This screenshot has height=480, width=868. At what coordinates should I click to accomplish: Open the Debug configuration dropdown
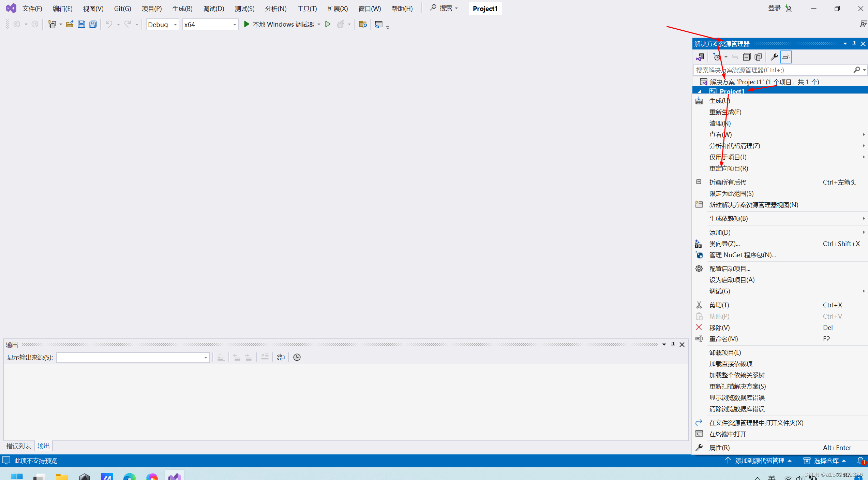(175, 24)
